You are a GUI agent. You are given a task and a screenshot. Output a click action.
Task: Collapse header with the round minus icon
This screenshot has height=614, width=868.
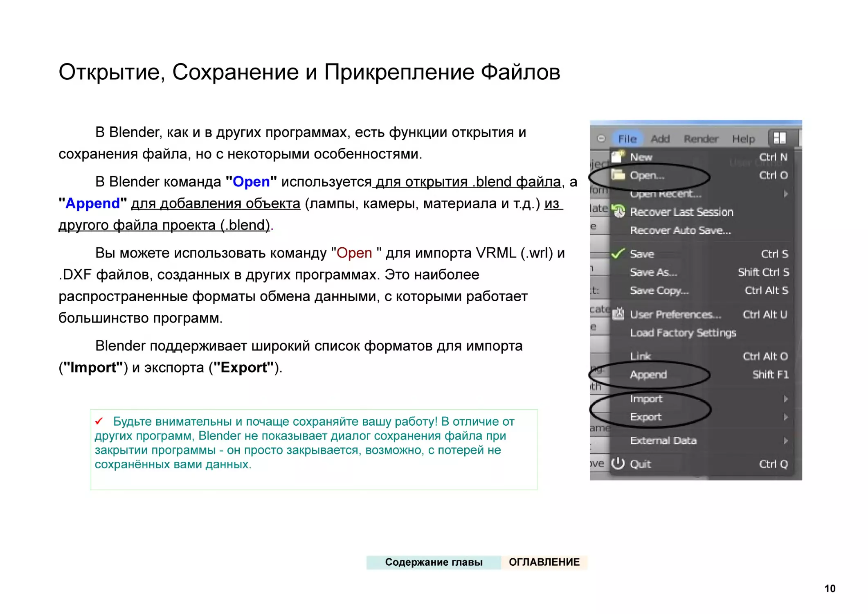pos(601,138)
